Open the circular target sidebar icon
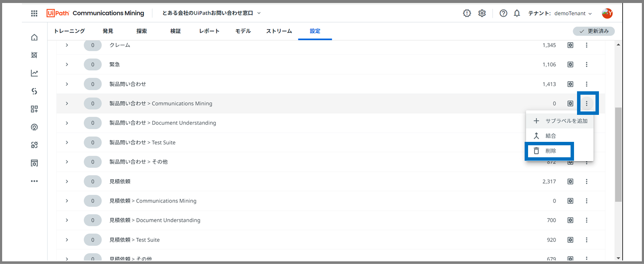Screen dimensions: 644x264 34,127
